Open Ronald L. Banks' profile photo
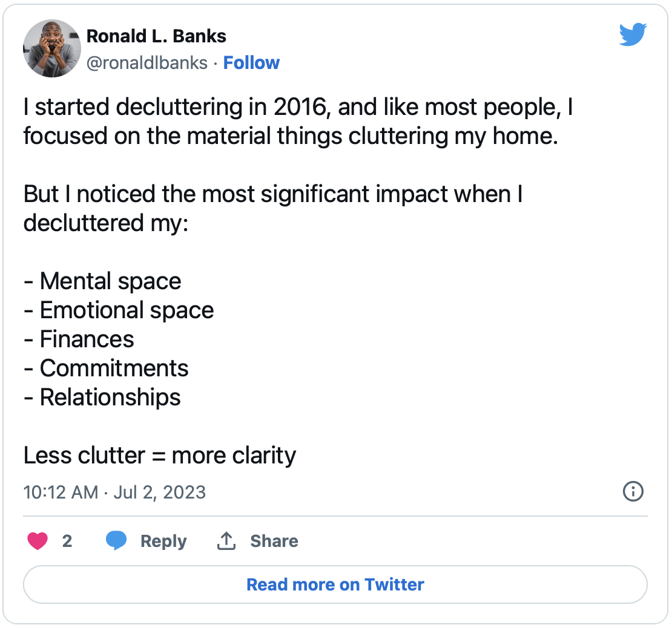672x628 pixels. pos(52,48)
